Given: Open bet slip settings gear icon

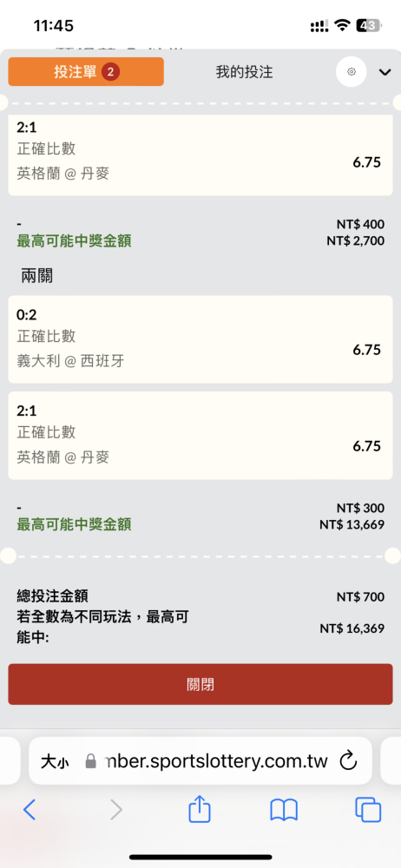Looking at the screenshot, I should pos(352,72).
